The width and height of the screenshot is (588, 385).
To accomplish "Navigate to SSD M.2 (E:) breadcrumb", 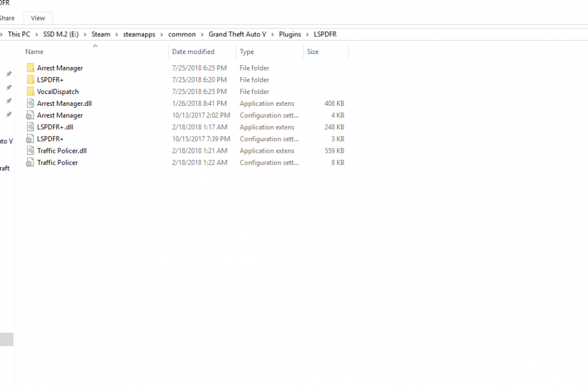I will tap(61, 34).
